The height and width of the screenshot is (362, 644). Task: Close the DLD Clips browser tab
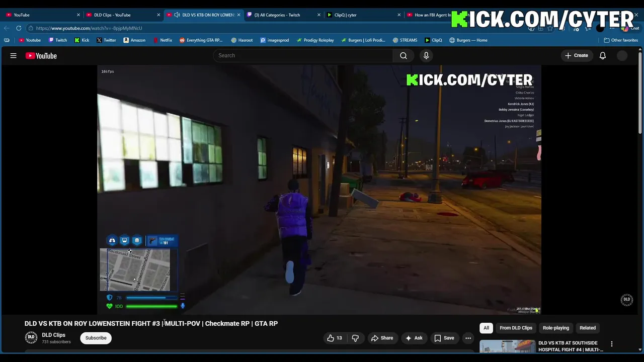click(158, 15)
